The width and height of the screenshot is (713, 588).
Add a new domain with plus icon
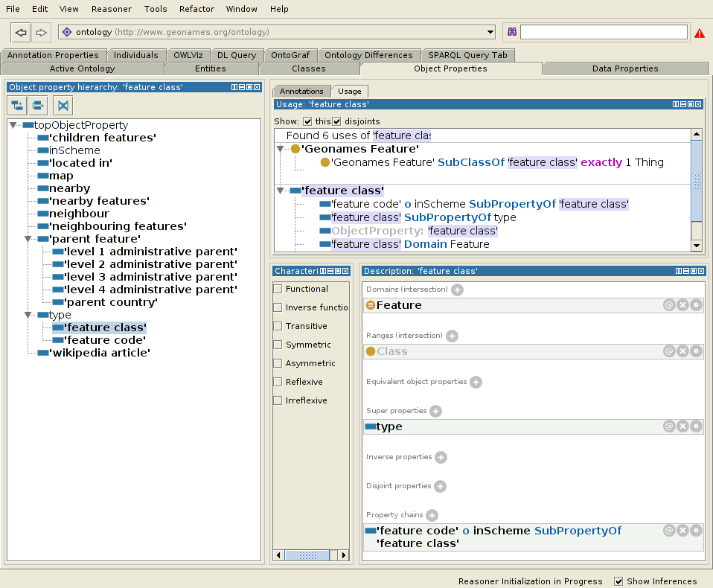pyautogui.click(x=457, y=290)
